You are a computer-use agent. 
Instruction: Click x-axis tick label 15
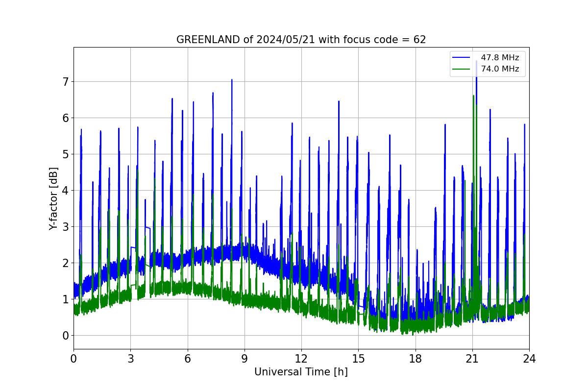[358, 359]
